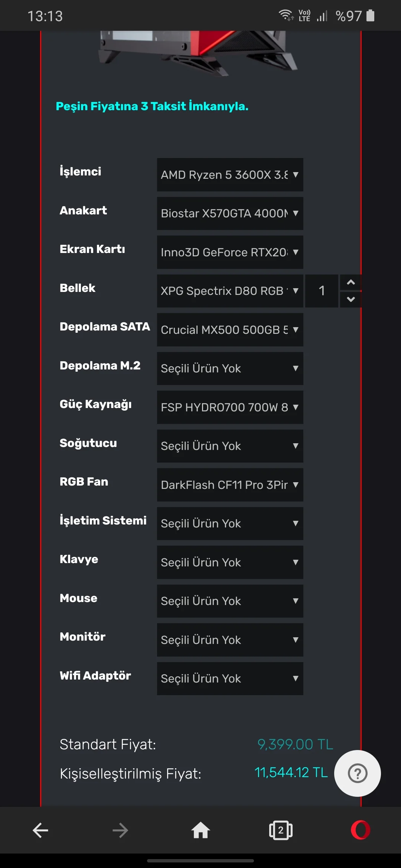Screen dimensions: 401x868
Task: Open the Ekran Kartı graphics card dropdown
Action: tap(230, 252)
